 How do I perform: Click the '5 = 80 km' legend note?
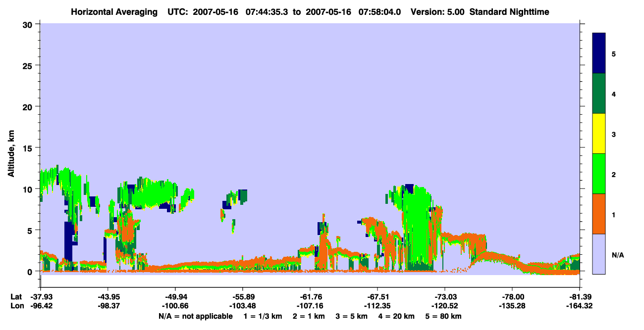[x=444, y=316]
